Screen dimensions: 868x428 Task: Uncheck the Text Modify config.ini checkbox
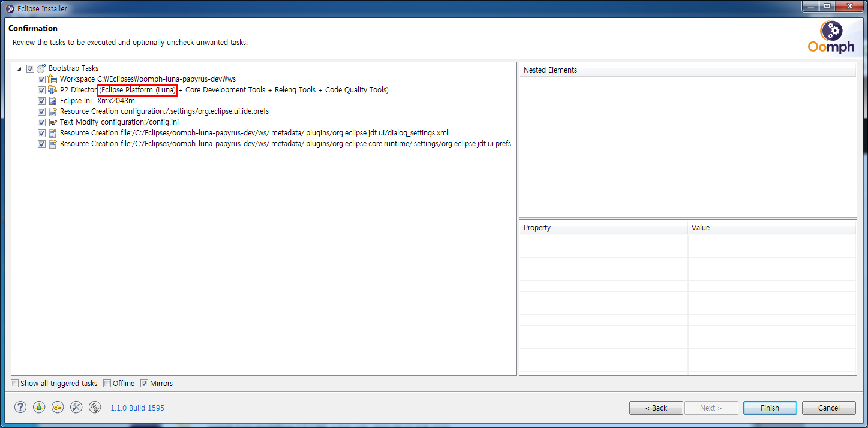(x=41, y=122)
